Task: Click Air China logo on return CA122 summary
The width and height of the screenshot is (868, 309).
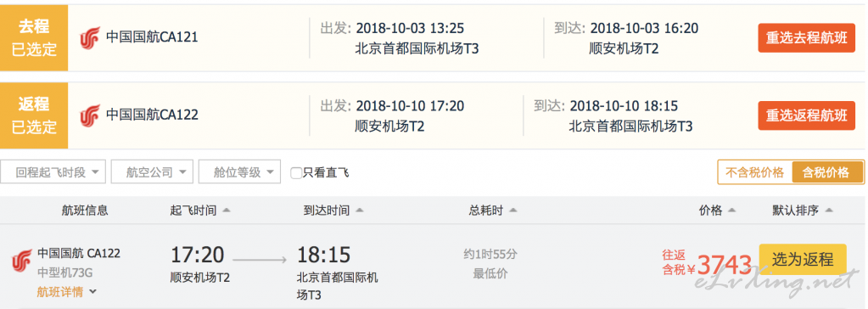Action: point(88,115)
